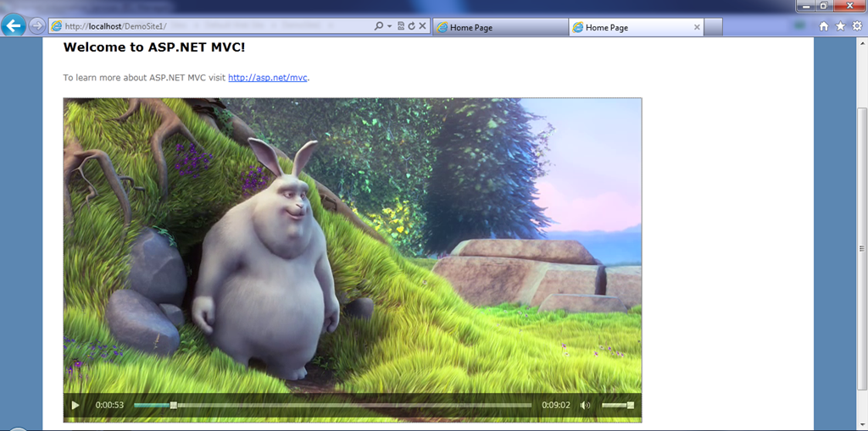Mute the video with the speaker icon
This screenshot has width=868, height=431.
click(585, 405)
